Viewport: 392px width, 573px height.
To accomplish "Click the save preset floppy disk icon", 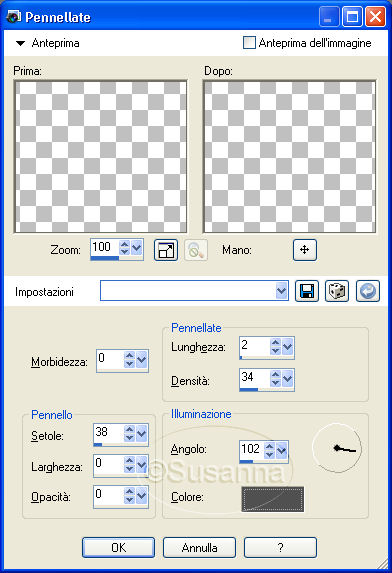I will [307, 291].
